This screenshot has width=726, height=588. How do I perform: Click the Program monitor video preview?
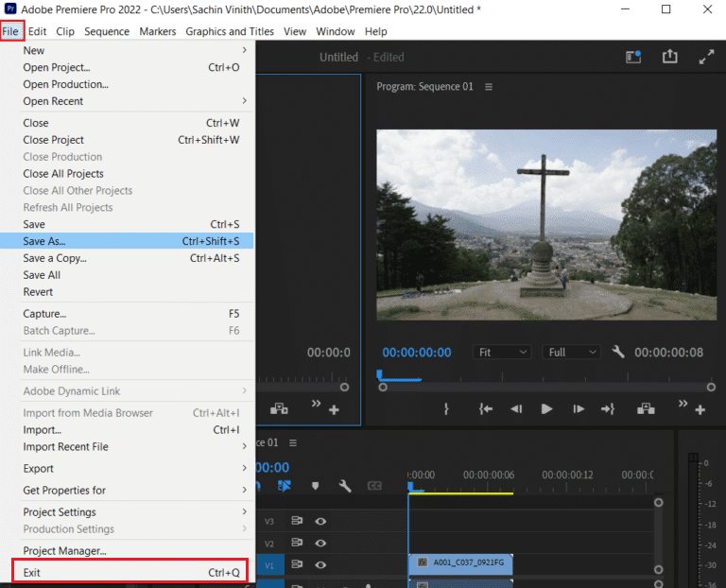pyautogui.click(x=546, y=225)
